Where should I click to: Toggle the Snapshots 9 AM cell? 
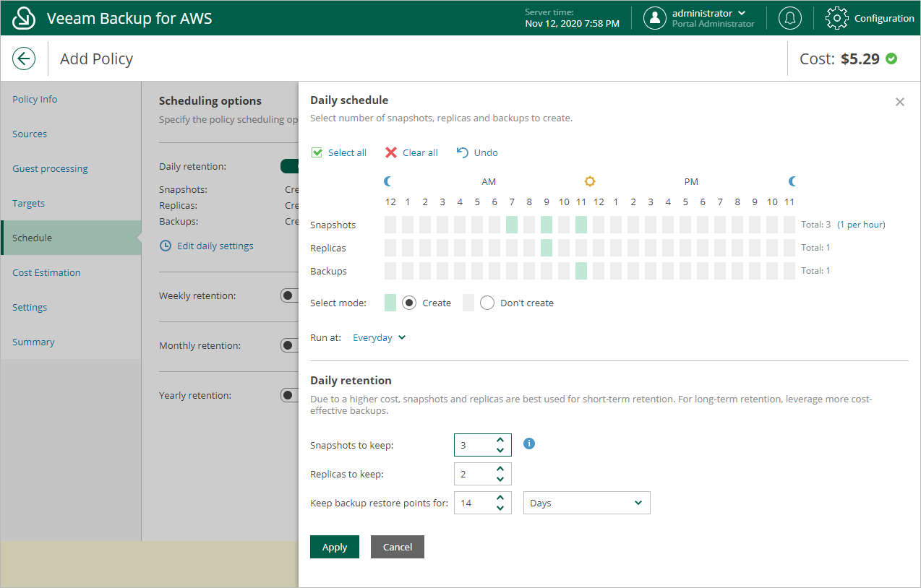coord(547,225)
